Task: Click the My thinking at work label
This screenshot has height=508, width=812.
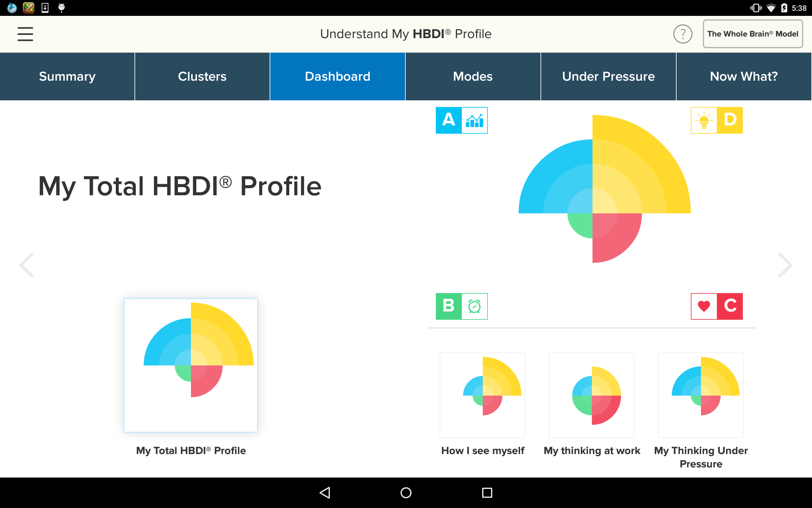Action: click(x=592, y=451)
